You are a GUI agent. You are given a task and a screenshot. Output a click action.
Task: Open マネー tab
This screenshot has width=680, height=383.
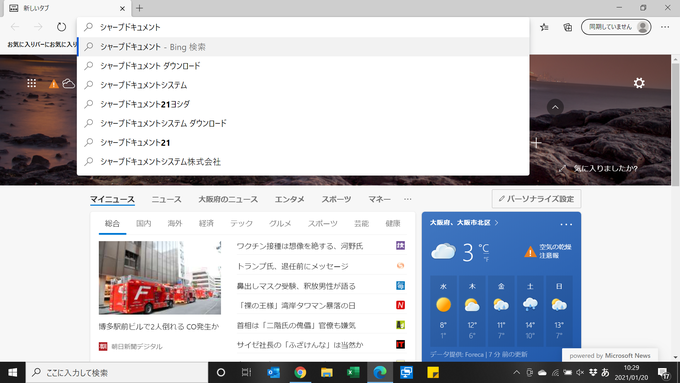[379, 199]
